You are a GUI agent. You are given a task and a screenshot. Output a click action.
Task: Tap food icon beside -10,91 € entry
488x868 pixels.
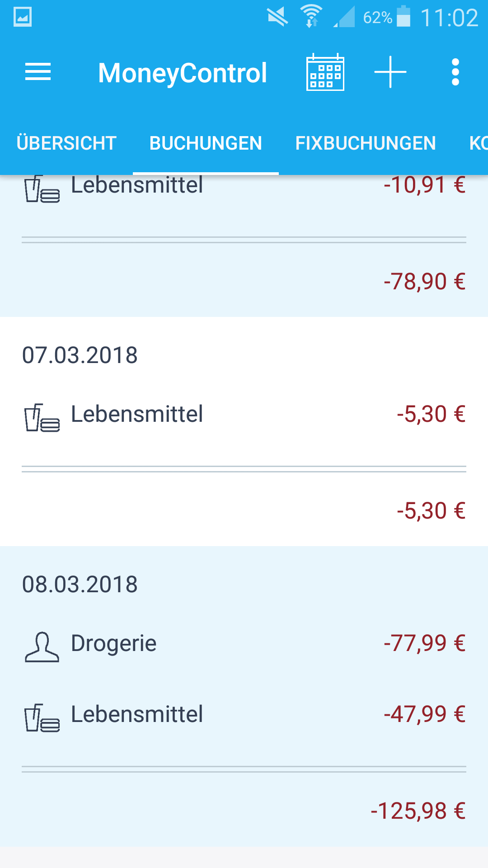point(42,189)
